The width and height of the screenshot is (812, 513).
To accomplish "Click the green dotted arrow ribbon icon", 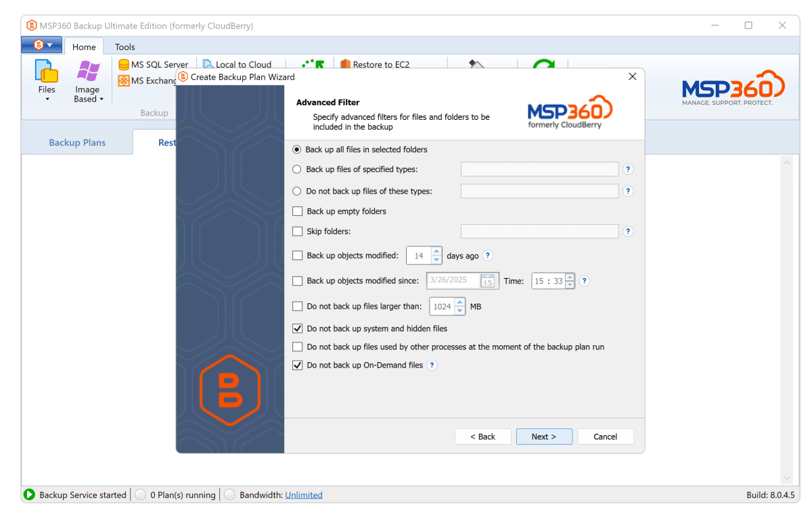I will 313,64.
